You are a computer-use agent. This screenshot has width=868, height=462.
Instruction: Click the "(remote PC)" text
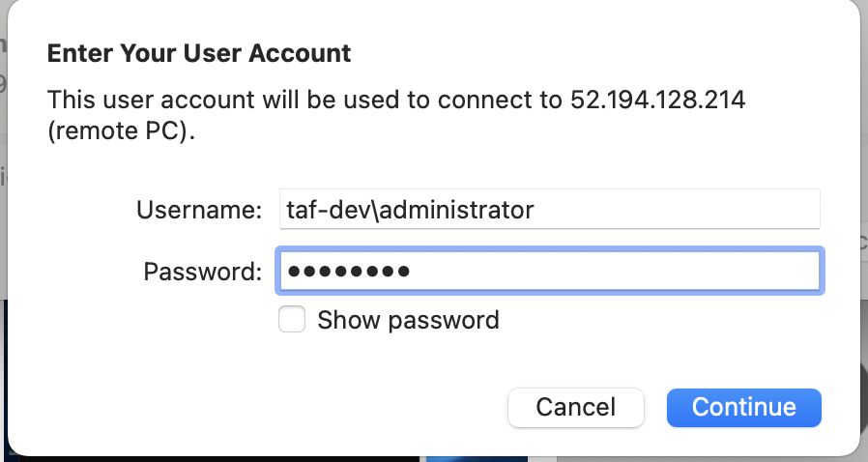[x=121, y=130]
